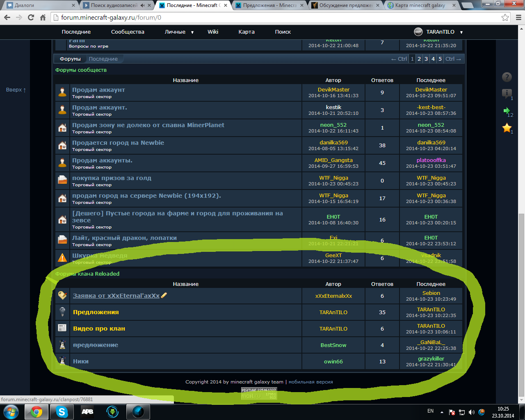
Task: Open the 'Видео про клан' clan topic
Action: click(99, 329)
